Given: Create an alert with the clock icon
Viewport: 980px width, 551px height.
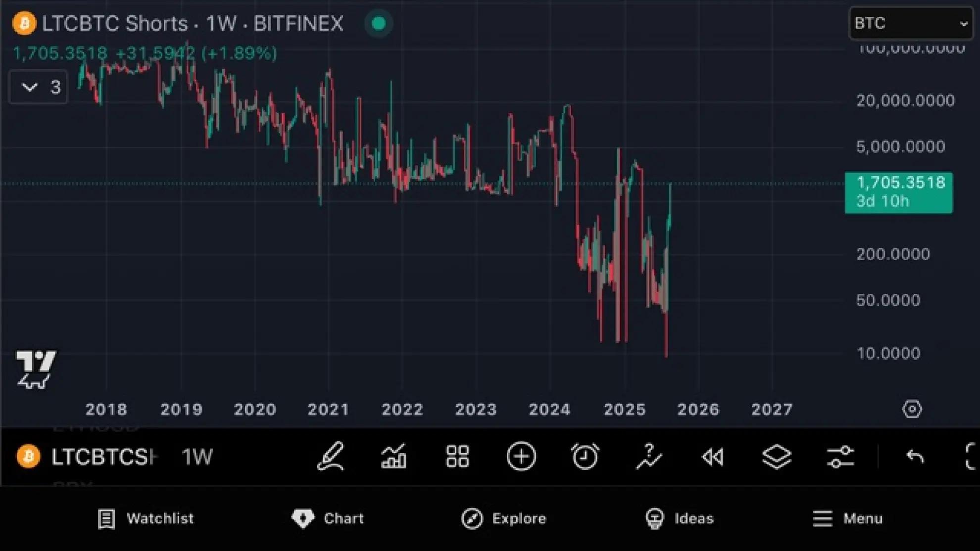Looking at the screenshot, I should click(585, 456).
